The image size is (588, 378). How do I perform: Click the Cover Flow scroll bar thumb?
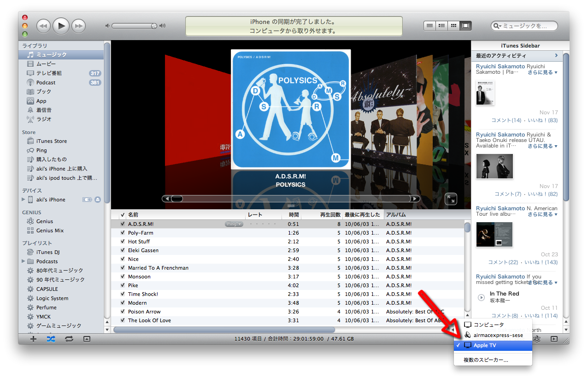pyautogui.click(x=177, y=199)
